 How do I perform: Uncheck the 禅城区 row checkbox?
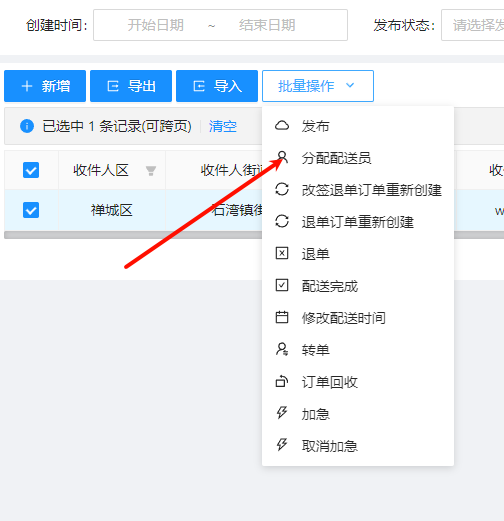coord(31,210)
